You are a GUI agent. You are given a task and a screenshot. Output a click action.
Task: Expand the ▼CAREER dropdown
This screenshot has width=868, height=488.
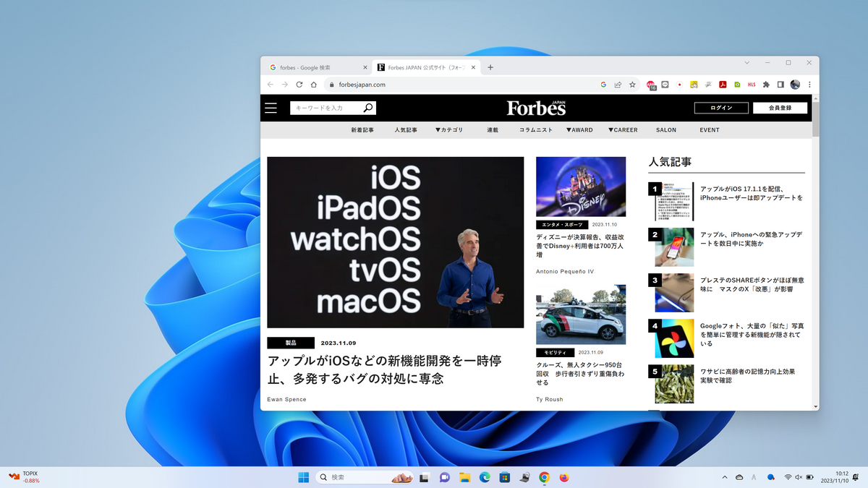(623, 130)
